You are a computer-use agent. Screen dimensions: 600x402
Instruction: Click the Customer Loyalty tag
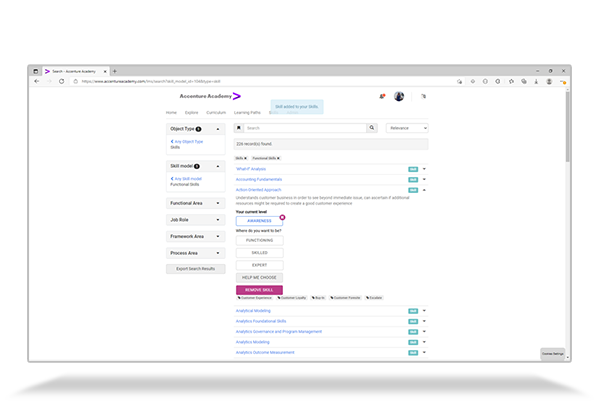(x=292, y=298)
